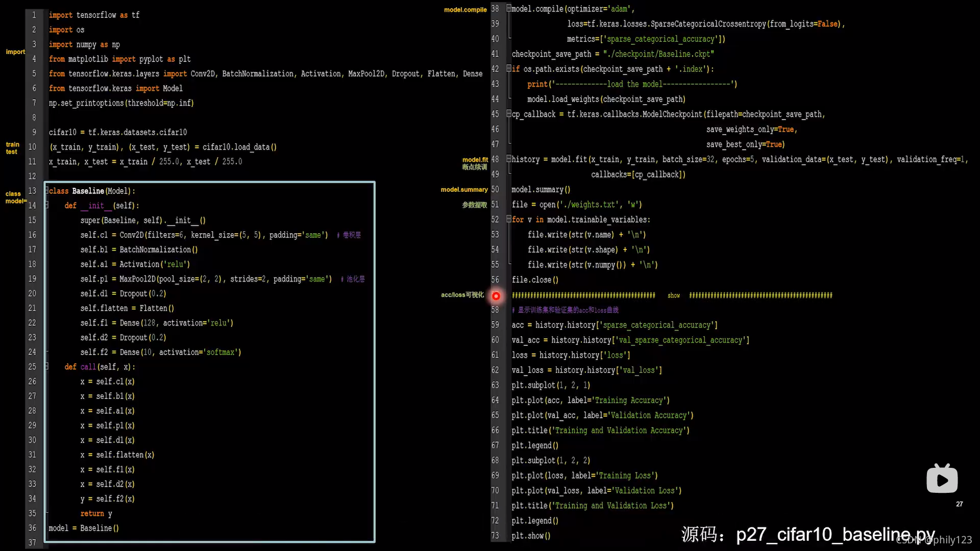Click 'x_train, x_test = x_train / 255.0' line
Image resolution: width=980 pixels, height=551 pixels.
pos(145,161)
